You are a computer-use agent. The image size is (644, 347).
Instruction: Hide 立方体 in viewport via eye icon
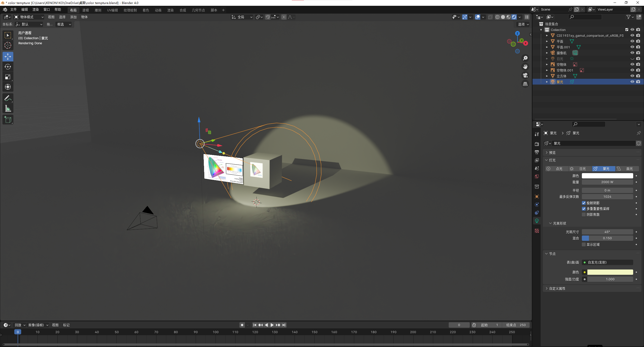[632, 76]
